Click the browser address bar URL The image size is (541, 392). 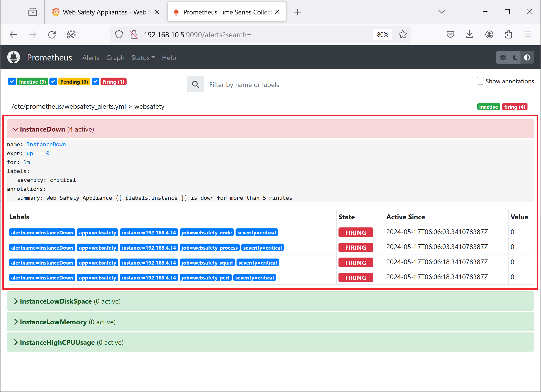point(197,35)
